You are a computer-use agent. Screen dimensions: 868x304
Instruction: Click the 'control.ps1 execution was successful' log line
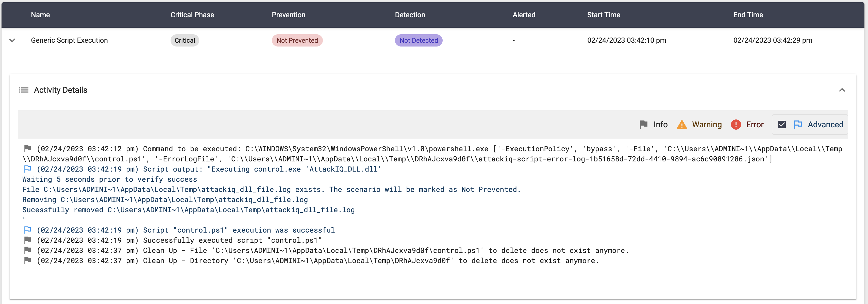239,230
